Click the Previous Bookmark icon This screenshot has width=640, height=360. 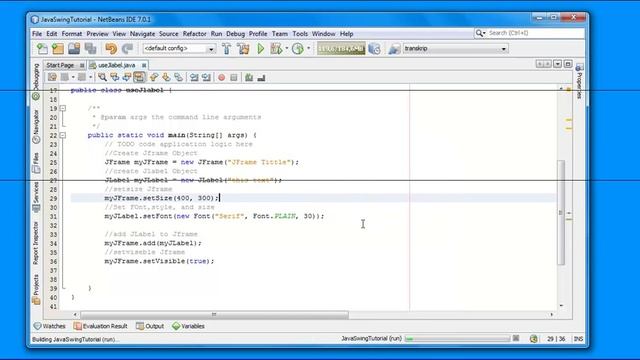[x=154, y=77]
